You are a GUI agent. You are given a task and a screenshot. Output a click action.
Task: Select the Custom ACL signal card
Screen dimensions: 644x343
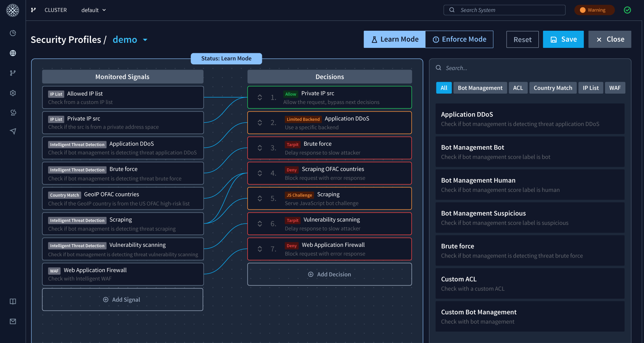[530, 284]
